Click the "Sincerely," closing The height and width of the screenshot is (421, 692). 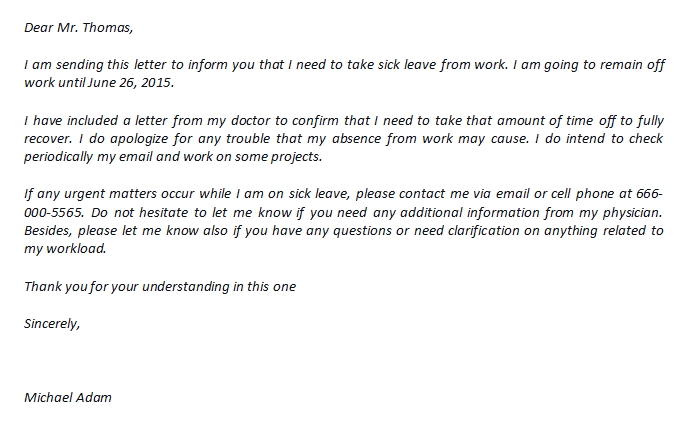click(51, 323)
